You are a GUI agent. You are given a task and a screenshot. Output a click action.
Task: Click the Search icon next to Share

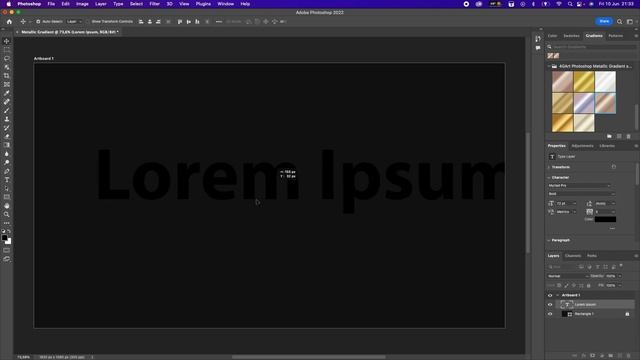[619, 22]
